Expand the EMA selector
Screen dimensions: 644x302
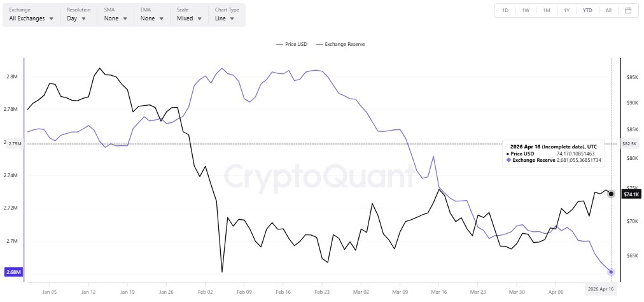pos(152,18)
